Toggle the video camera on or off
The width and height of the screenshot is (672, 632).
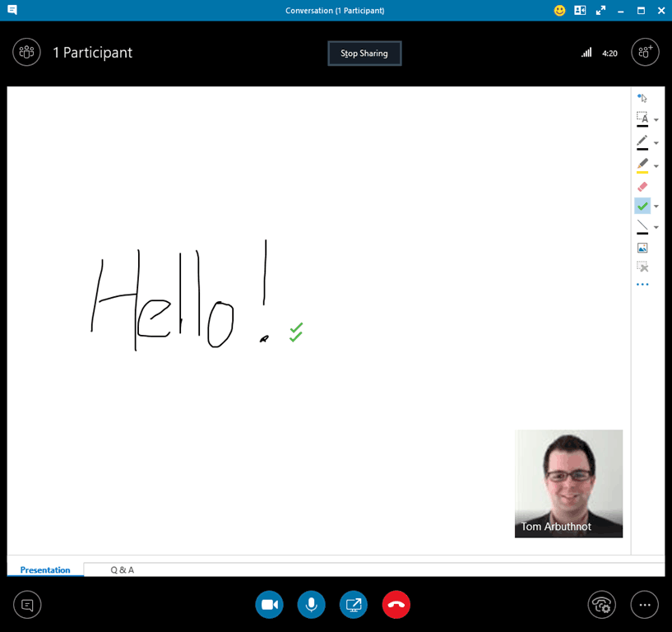pyautogui.click(x=269, y=605)
